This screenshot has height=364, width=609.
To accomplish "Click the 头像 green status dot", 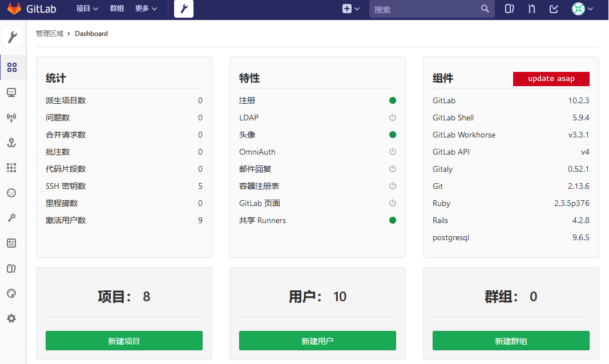I will tap(393, 135).
